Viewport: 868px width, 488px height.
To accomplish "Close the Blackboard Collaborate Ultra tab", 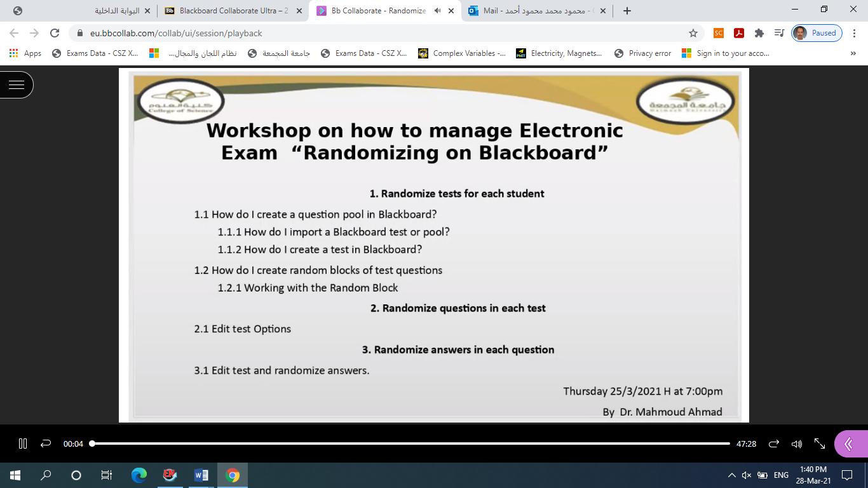I will [299, 11].
